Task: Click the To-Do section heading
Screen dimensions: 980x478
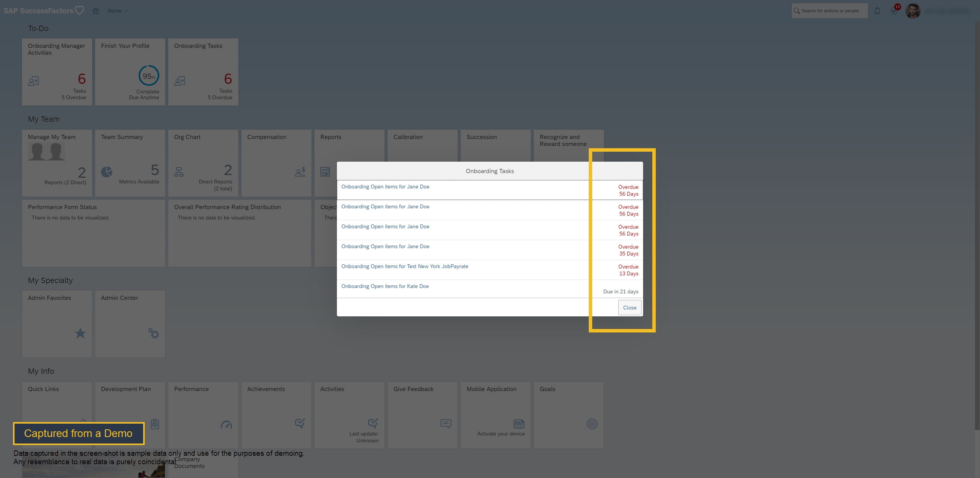Action: (x=38, y=28)
